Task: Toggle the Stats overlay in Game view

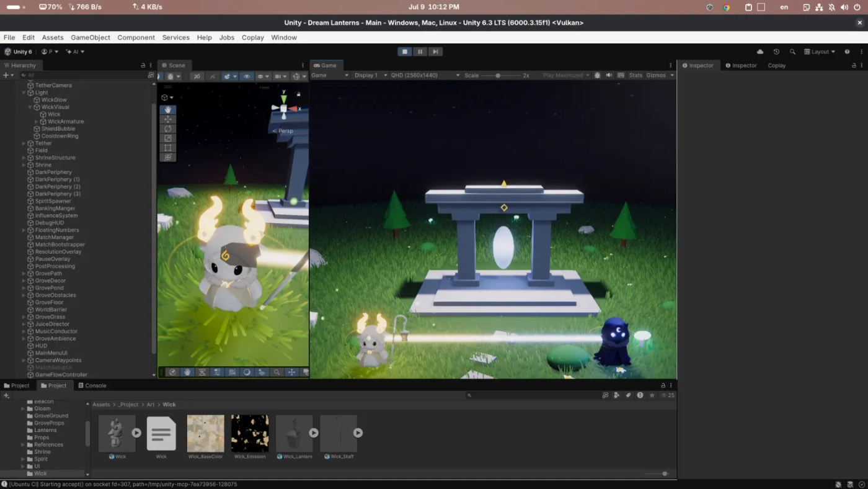Action: (x=635, y=75)
